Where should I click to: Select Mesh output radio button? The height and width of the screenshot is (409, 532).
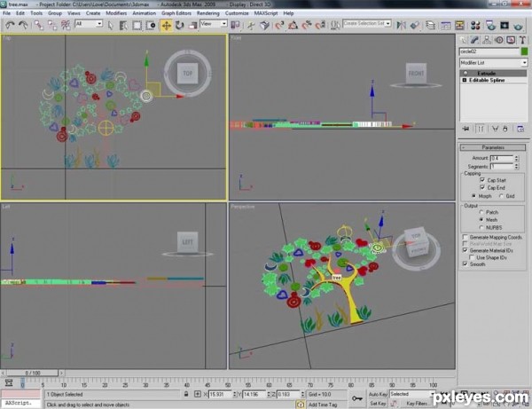(x=481, y=220)
